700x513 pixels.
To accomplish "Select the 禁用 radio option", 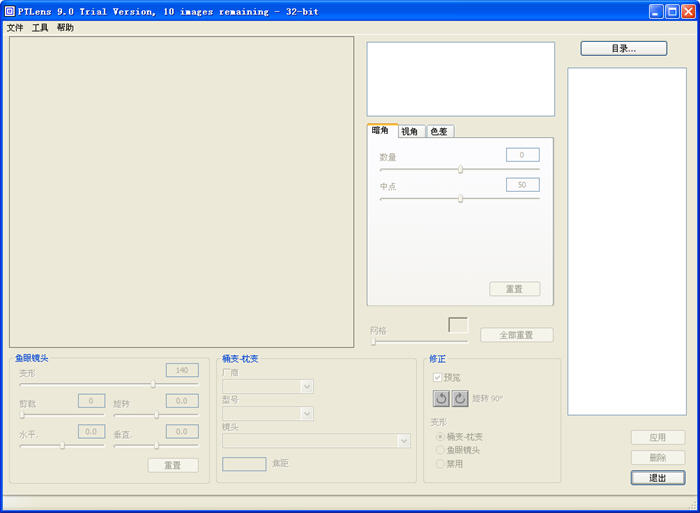I will 440,464.
